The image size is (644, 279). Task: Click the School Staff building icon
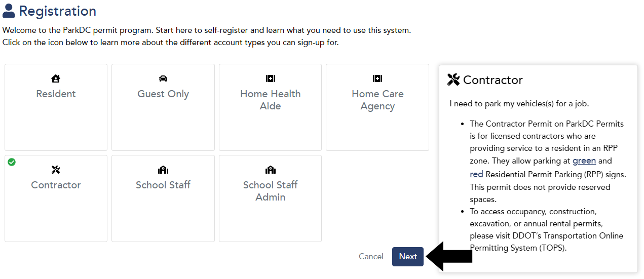(163, 170)
